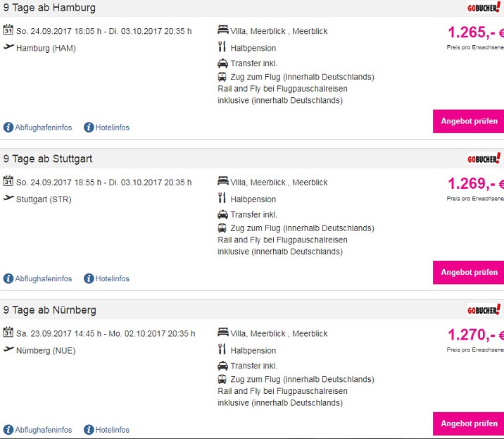Open Hotelinfos link for the Stuttgart offer
504x439 pixels.
coord(113,279)
